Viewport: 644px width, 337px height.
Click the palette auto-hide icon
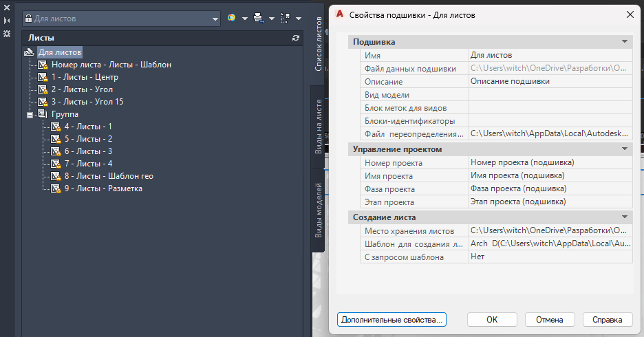point(7,20)
